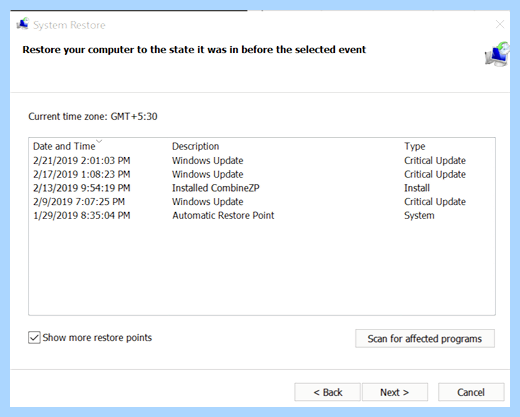This screenshot has height=417, width=520.
Task: Select restore point dated 2/13/2019 9:54:19 PM
Action: click(x=262, y=188)
